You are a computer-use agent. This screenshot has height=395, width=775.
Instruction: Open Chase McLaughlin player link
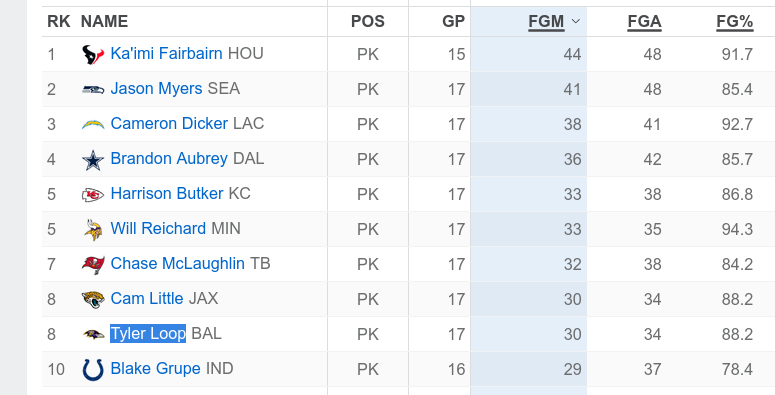point(177,263)
